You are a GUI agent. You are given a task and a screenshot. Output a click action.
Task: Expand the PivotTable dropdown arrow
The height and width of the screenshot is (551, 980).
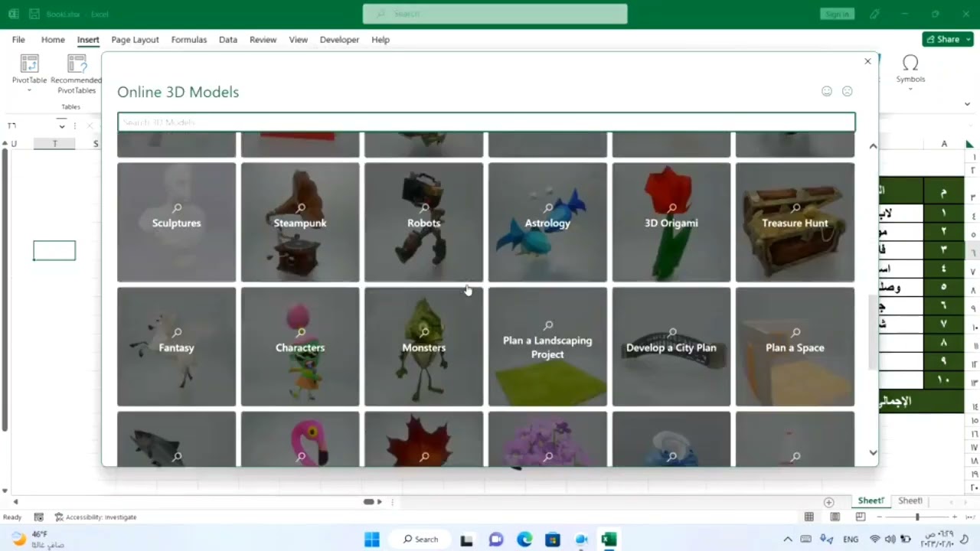29,90
